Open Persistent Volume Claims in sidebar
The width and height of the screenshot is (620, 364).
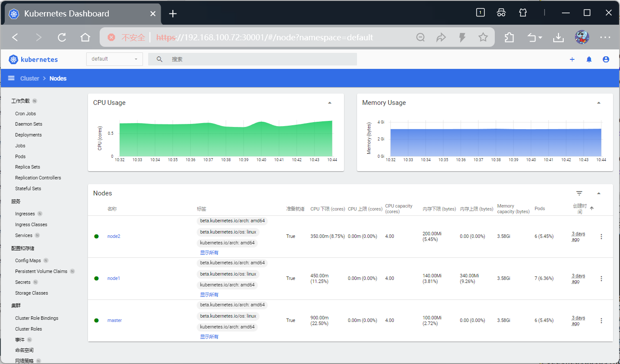point(41,271)
